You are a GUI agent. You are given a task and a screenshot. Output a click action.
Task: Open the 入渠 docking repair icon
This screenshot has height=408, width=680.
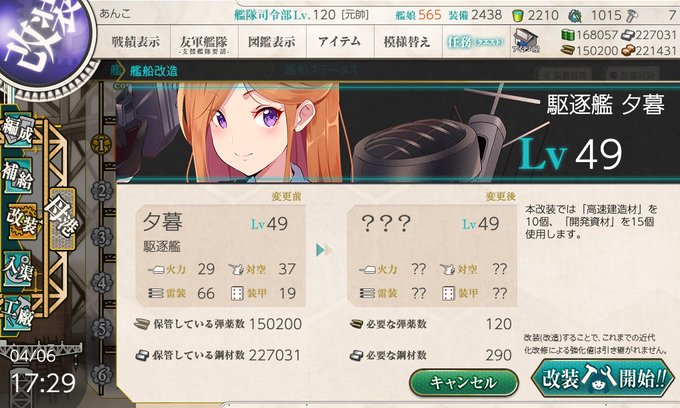pyautogui.click(x=18, y=269)
